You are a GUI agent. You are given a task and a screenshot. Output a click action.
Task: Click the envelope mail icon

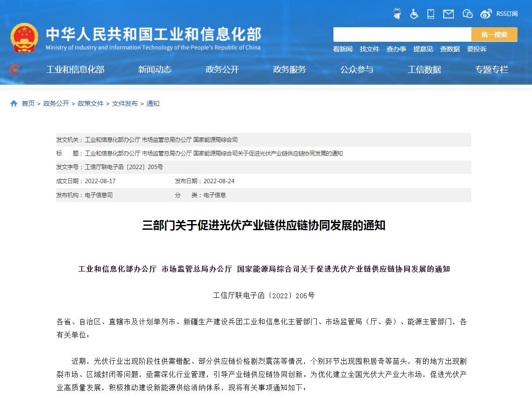click(449, 14)
